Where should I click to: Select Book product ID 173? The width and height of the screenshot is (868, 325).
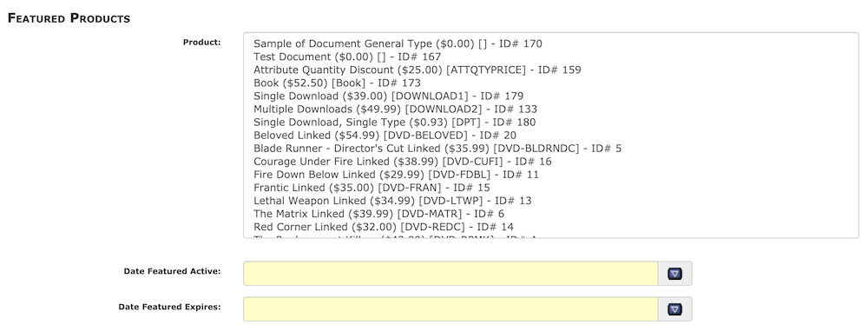click(x=337, y=83)
